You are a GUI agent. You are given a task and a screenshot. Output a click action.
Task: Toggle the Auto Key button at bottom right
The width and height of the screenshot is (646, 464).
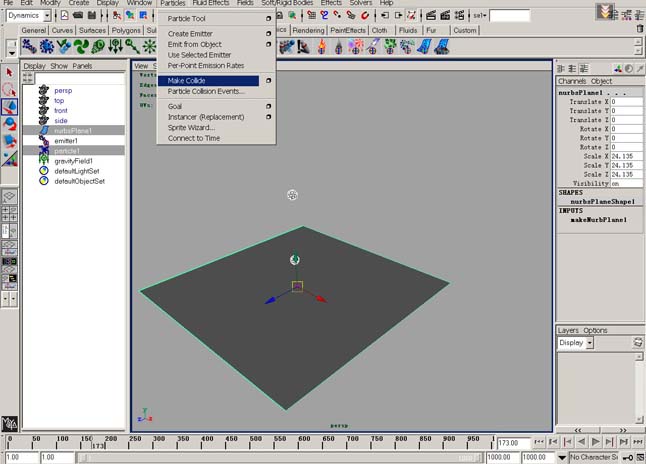click(x=628, y=457)
